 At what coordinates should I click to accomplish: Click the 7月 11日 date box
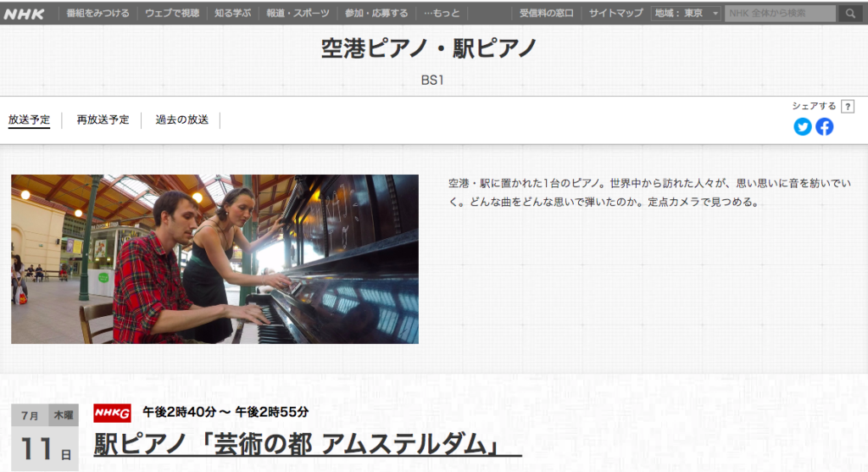(44, 437)
